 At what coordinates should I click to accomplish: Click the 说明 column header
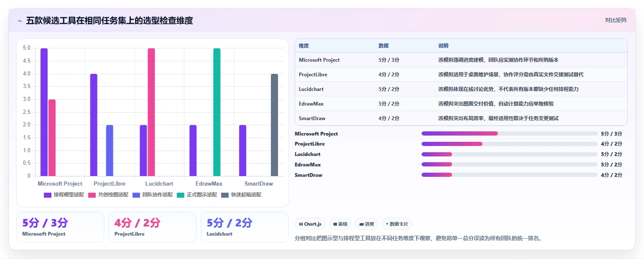[x=443, y=45]
